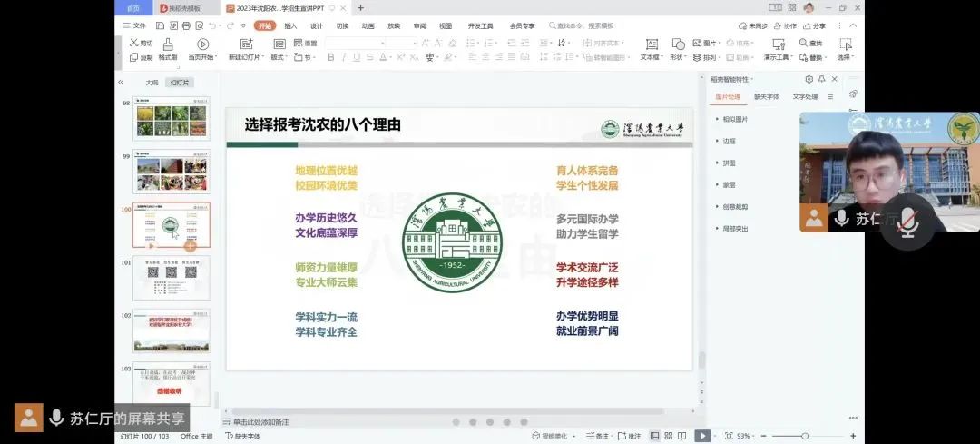The height and width of the screenshot is (444, 980).
Task: Click the Presentation Tools (演示工具) icon
Action: click(779, 44)
